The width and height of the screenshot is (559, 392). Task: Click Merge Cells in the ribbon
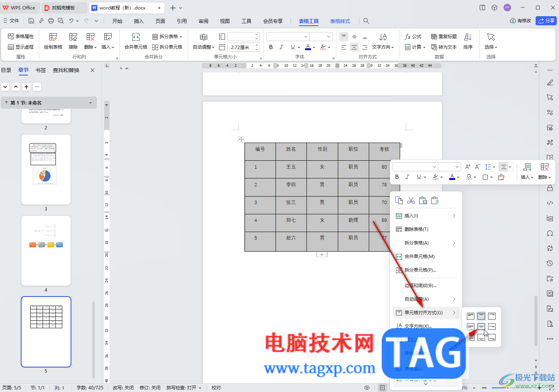[x=136, y=41]
